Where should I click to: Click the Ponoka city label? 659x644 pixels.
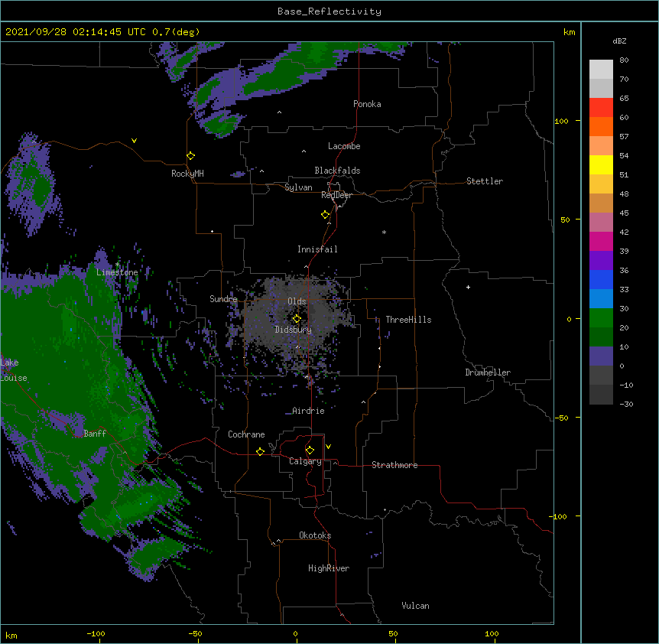(367, 104)
